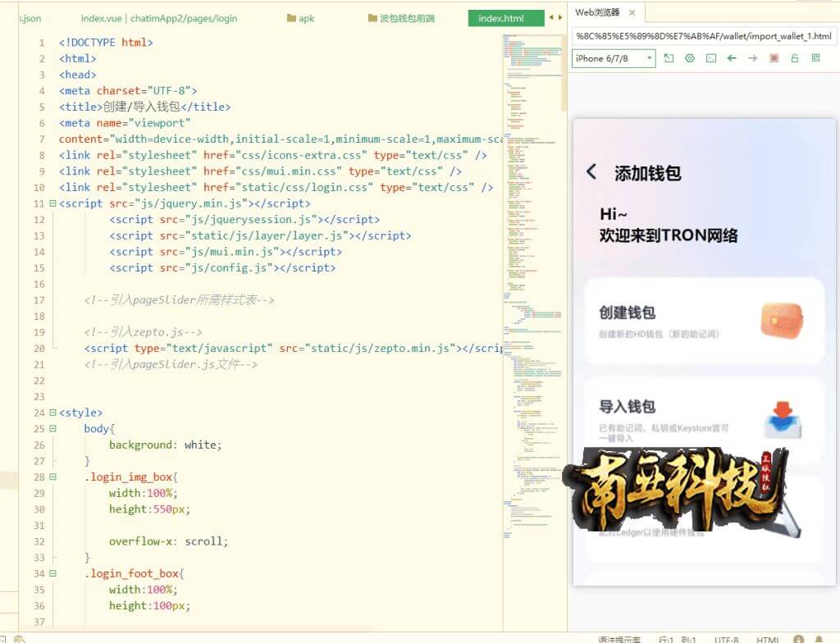
Task: Click the 添加钱包 page title
Action: [648, 173]
